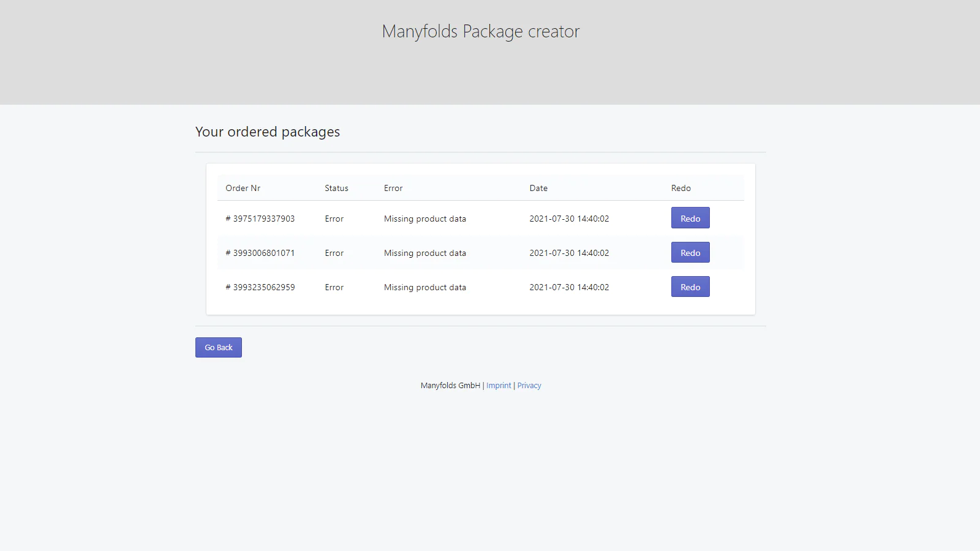Click the Status column header
Screen dimensions: 980x551
click(336, 188)
